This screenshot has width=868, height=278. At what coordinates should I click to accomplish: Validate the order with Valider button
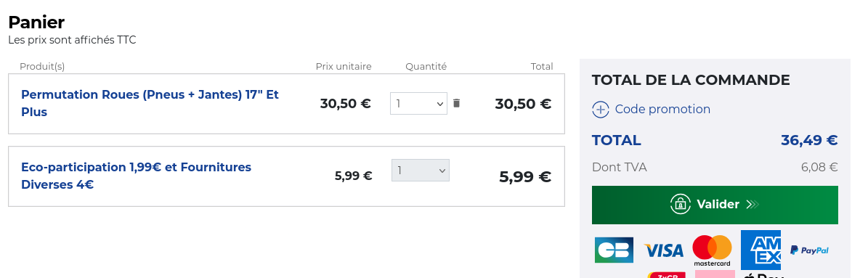coord(715,205)
